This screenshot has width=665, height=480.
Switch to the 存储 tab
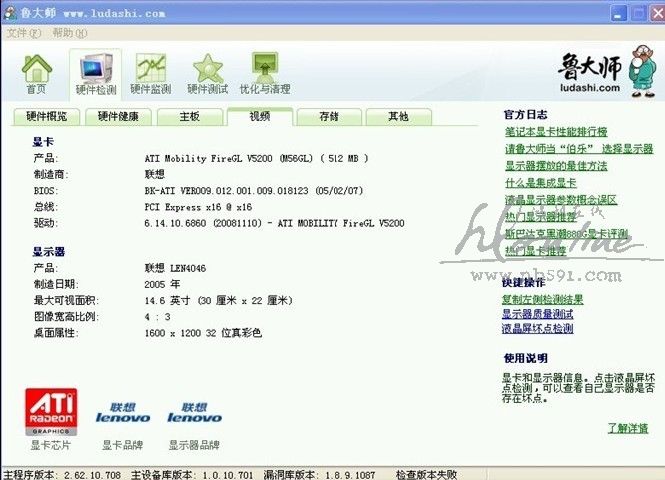click(x=329, y=117)
